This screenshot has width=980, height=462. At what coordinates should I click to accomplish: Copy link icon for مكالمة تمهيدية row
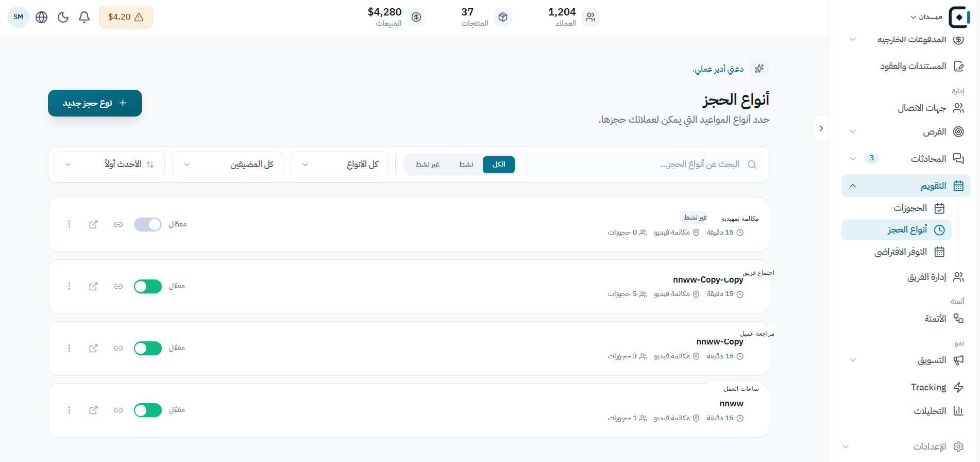(x=119, y=224)
